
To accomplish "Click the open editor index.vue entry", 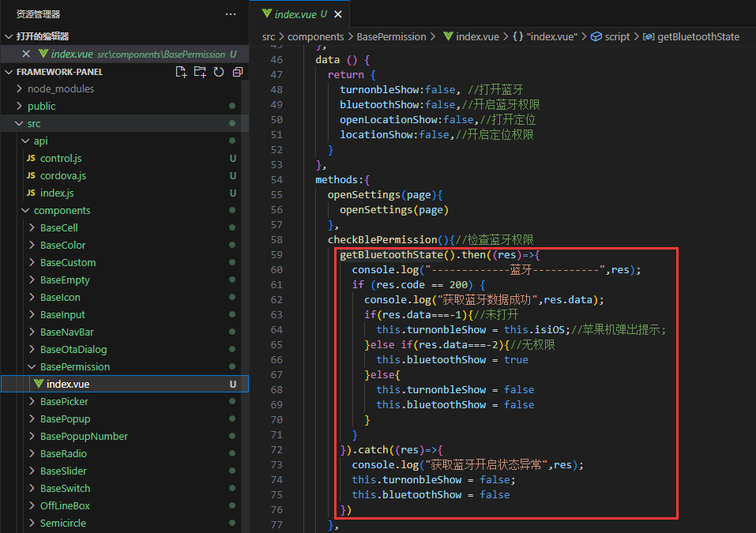I will pos(124,54).
